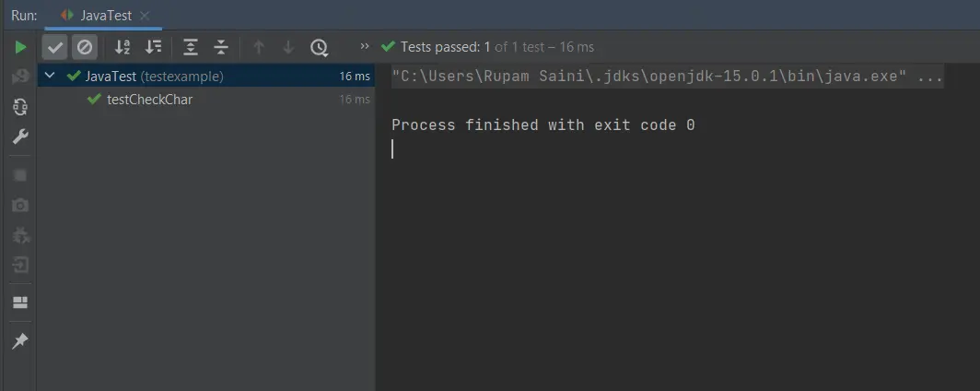
Task: Open run configuration wrench settings
Action: point(20,136)
